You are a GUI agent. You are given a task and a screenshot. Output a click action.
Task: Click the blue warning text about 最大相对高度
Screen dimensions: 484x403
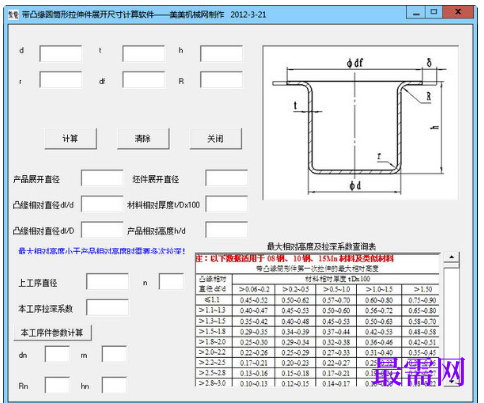(x=102, y=251)
